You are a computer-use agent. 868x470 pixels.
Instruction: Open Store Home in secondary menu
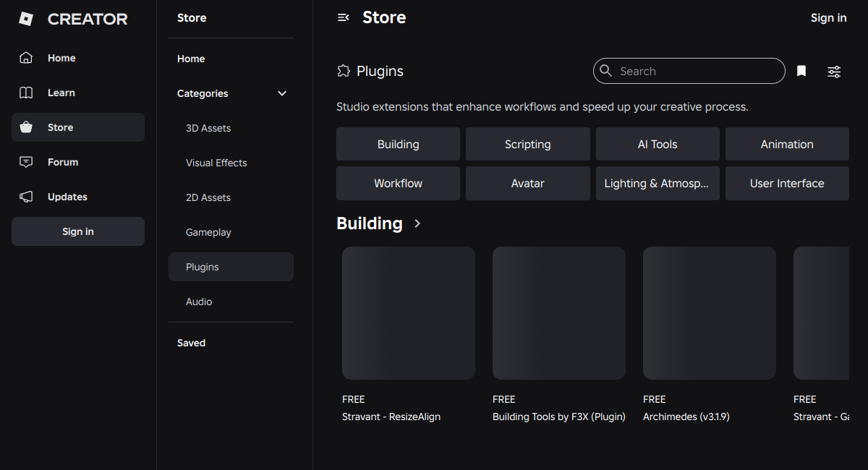[x=231, y=59]
